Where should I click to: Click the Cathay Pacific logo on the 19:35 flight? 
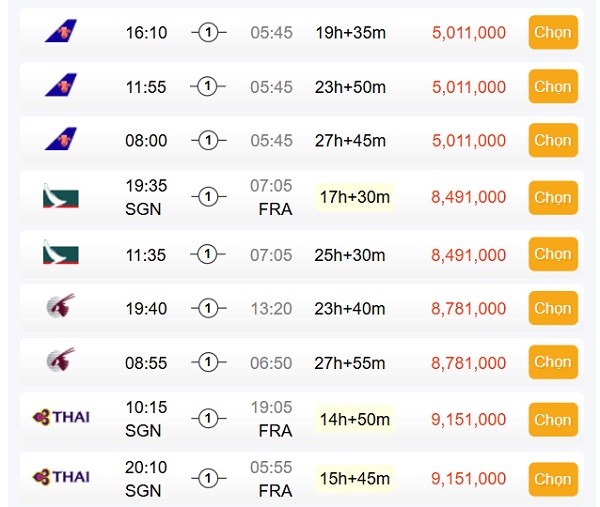[x=60, y=196]
